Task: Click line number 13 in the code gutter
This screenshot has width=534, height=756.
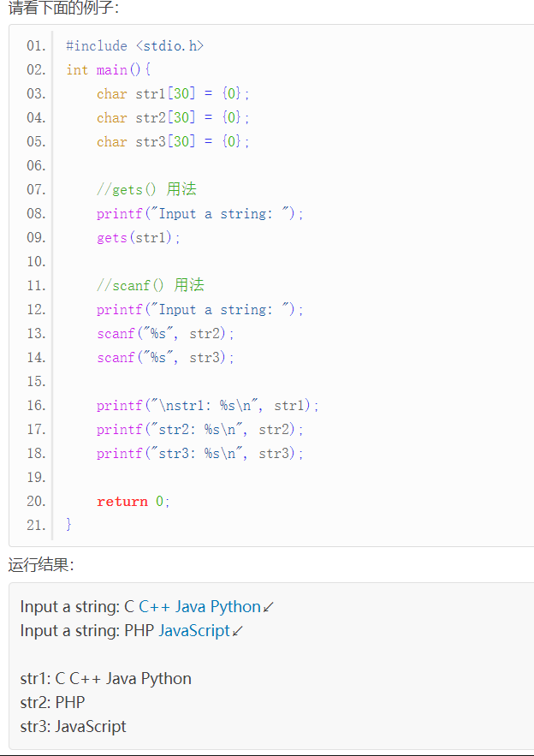Action: tap(36, 333)
